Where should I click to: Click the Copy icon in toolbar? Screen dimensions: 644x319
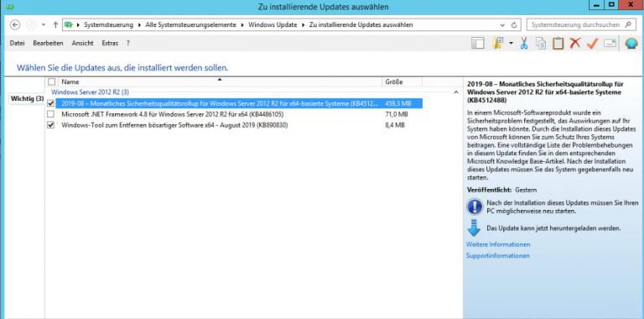[x=541, y=43]
